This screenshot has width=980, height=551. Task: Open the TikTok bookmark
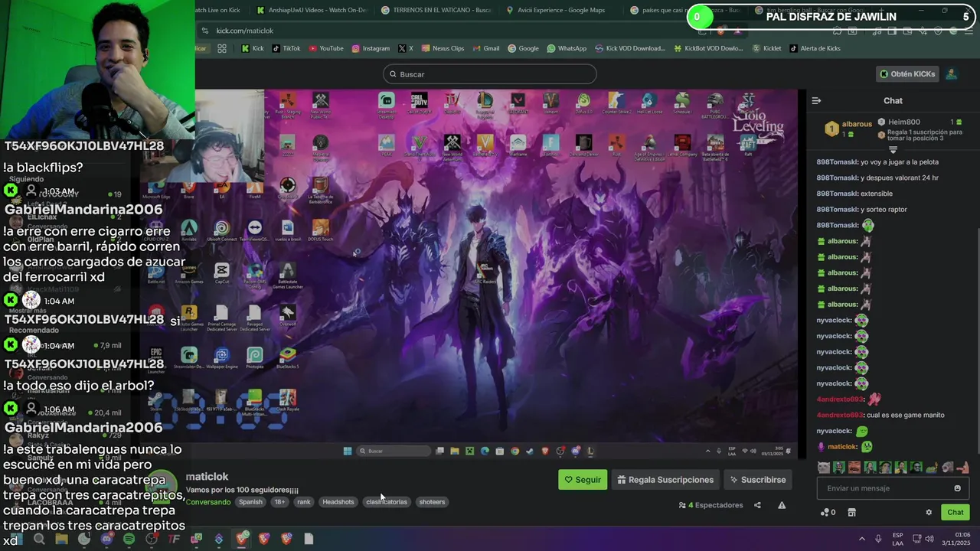286,48
